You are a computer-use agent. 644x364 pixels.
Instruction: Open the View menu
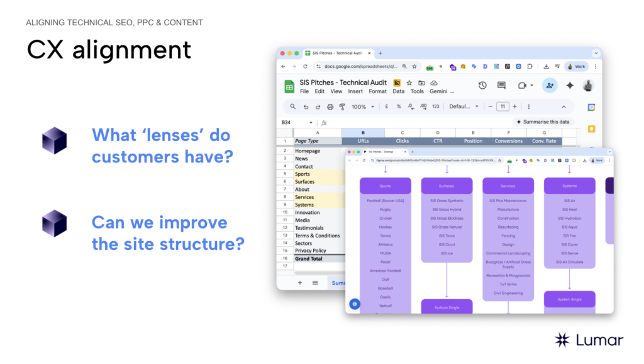[336, 91]
